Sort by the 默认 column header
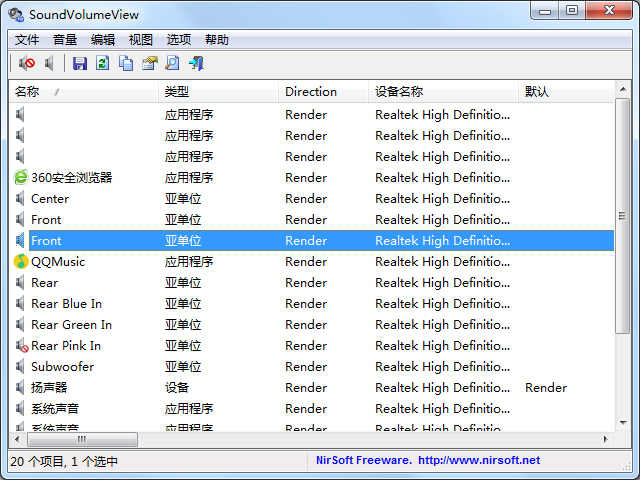Viewport: 640px width, 480px height. point(566,91)
